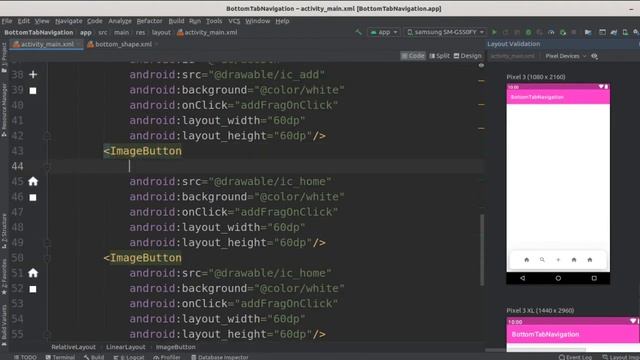Tap the first home icon in Pixel 3 bottom bar
Screen dimensions: 640x360
[527, 260]
